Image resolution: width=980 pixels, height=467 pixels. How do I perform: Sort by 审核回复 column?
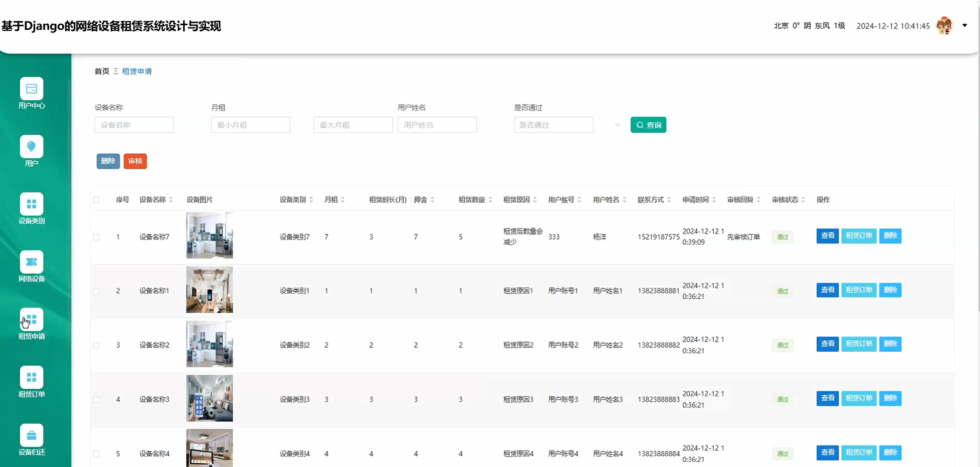(x=758, y=199)
